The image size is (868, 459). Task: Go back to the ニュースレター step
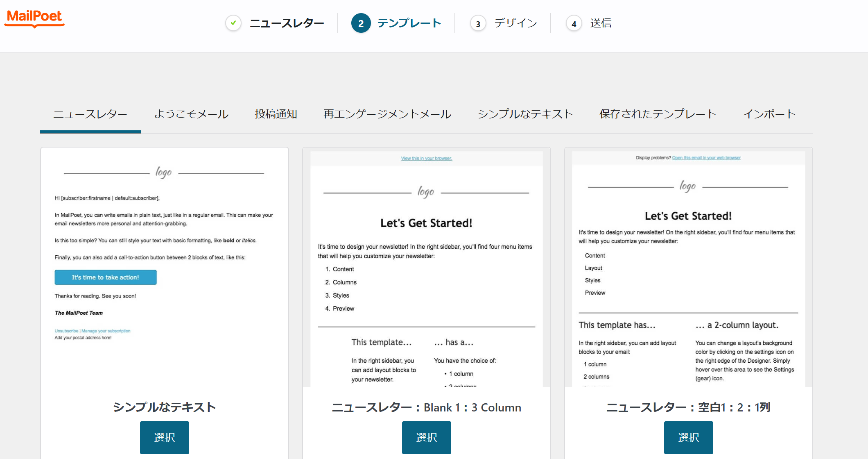[287, 23]
